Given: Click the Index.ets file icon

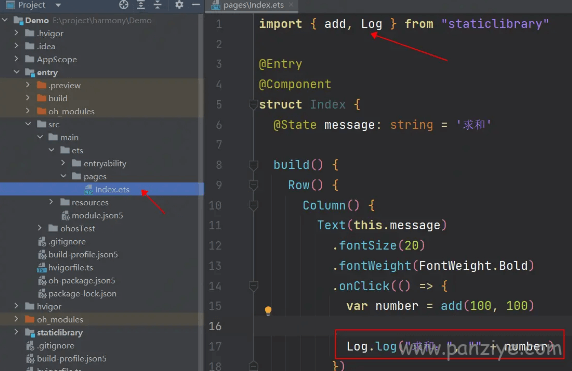Looking at the screenshot, I should click(x=88, y=189).
